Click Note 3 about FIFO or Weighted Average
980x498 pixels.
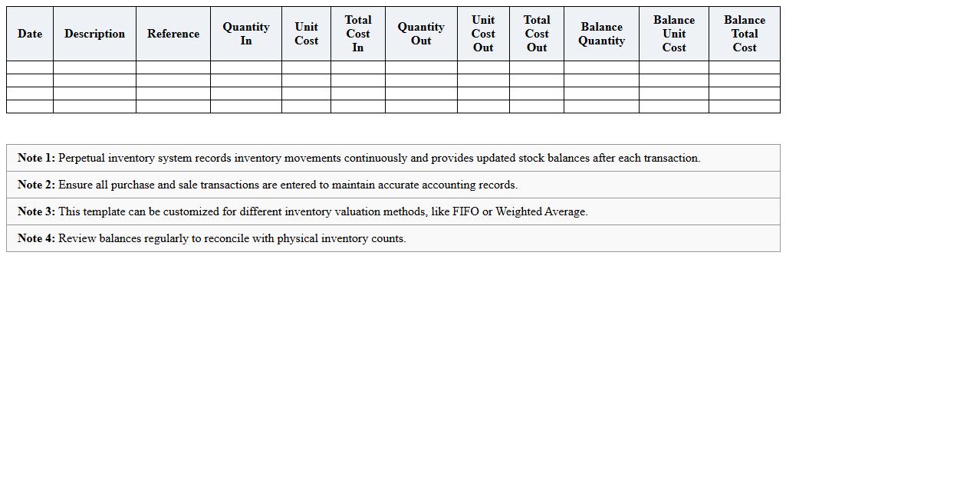303,211
